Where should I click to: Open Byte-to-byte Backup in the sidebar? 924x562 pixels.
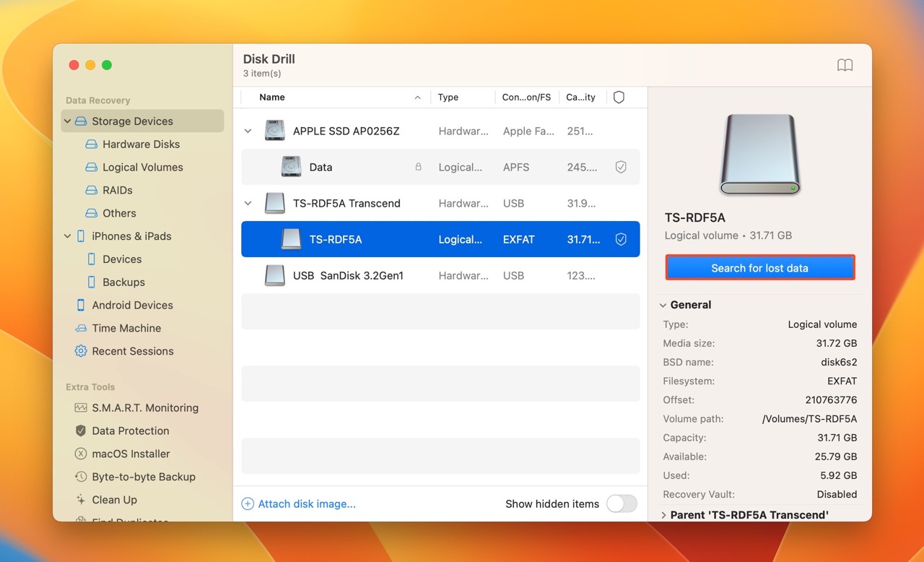144,477
